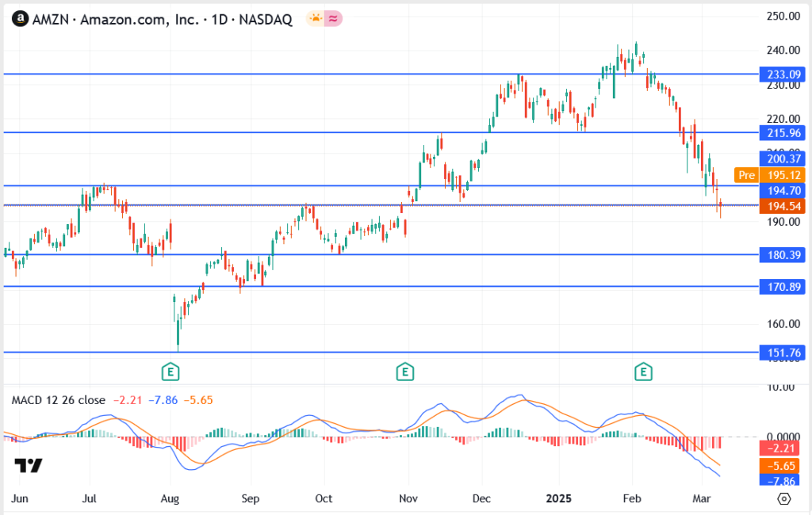812x515 pixels.
Task: Click the 170.89 price level label
Action: pos(781,287)
